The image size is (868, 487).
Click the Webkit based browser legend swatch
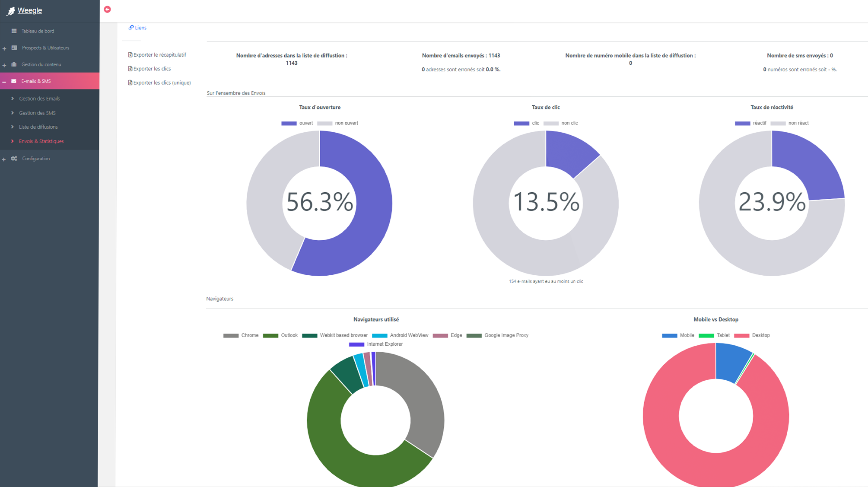coord(309,336)
